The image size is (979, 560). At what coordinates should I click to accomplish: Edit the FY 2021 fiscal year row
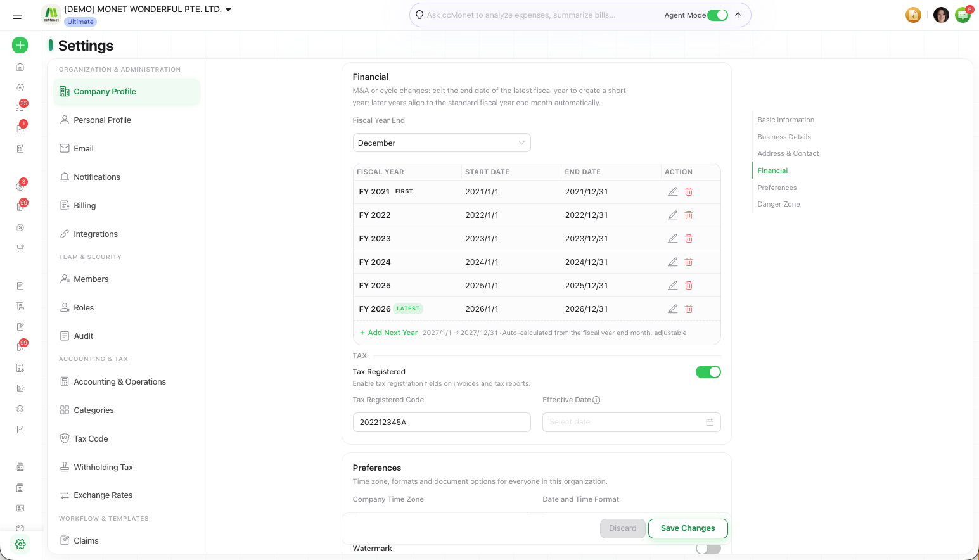(673, 191)
